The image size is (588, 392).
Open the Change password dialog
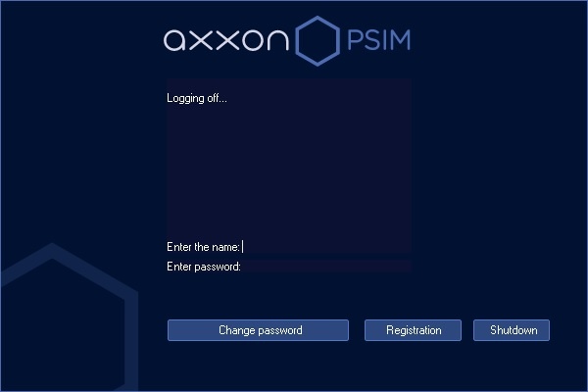pos(258,330)
